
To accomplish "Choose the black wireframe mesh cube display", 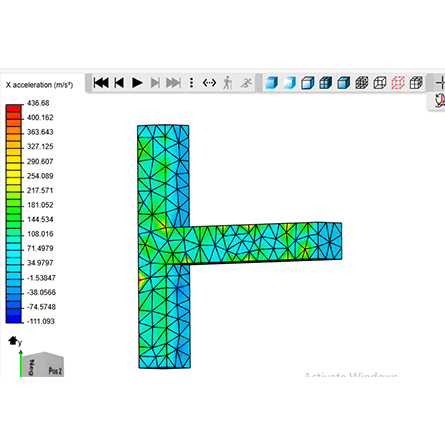I will [x=362, y=83].
